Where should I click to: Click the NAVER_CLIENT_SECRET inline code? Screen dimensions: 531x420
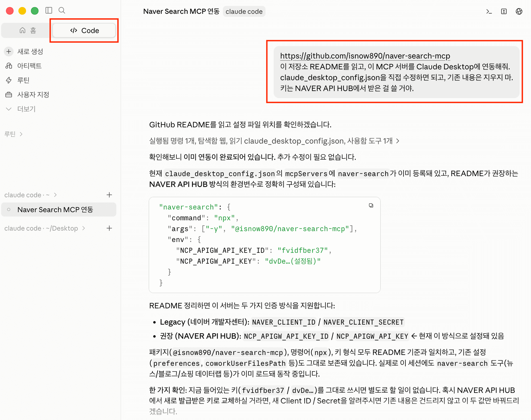click(x=363, y=322)
